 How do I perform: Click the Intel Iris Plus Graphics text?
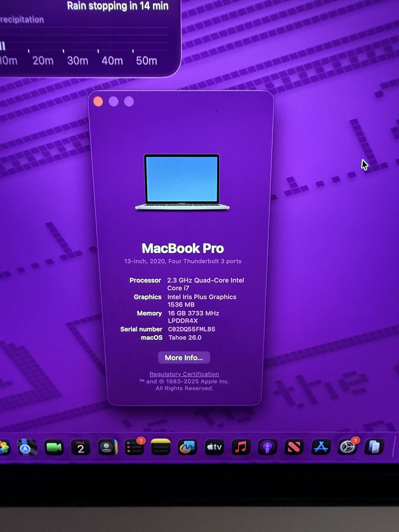click(202, 301)
